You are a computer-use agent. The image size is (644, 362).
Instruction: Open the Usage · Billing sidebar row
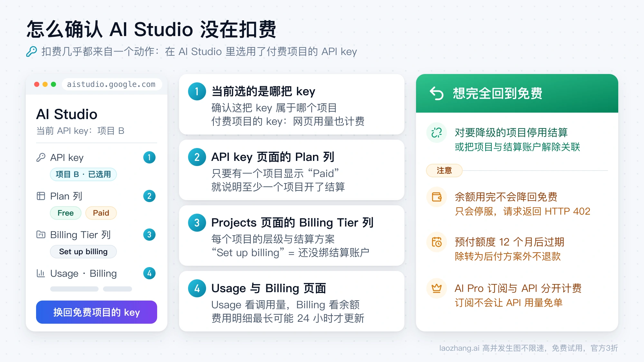[x=96, y=273]
